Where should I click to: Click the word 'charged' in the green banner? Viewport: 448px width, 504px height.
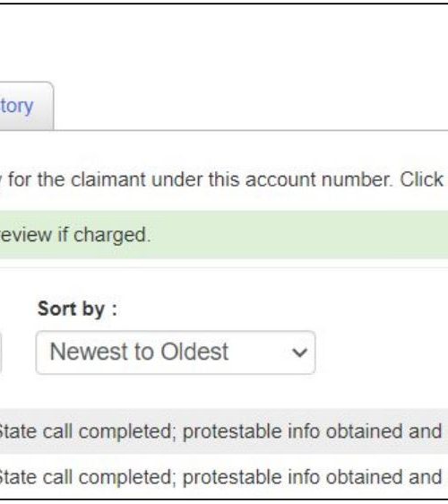click(x=112, y=235)
